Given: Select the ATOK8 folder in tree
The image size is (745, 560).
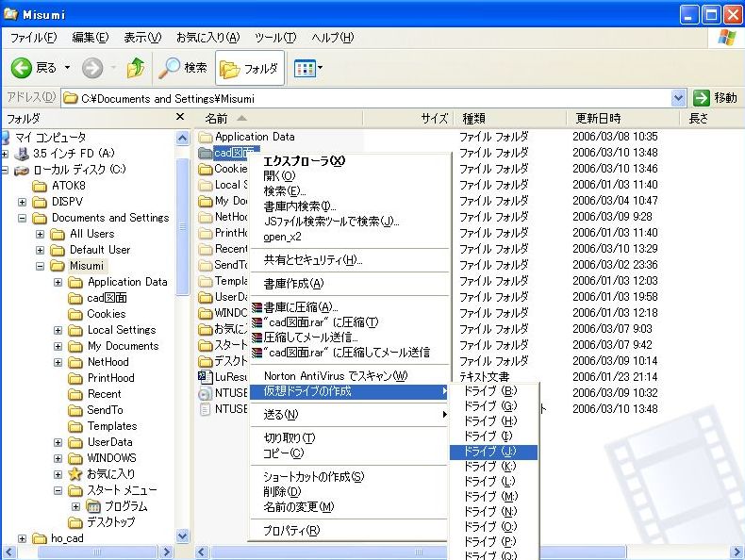Looking at the screenshot, I should coord(58,186).
